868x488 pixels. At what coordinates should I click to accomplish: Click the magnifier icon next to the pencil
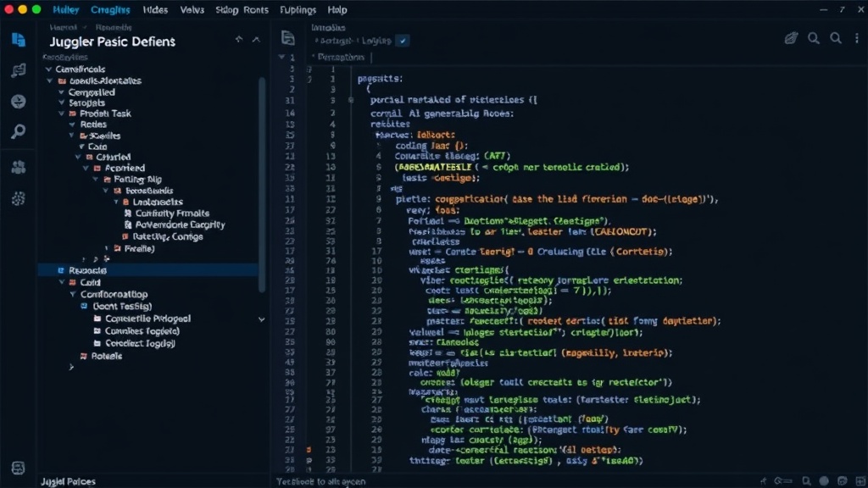coord(813,38)
